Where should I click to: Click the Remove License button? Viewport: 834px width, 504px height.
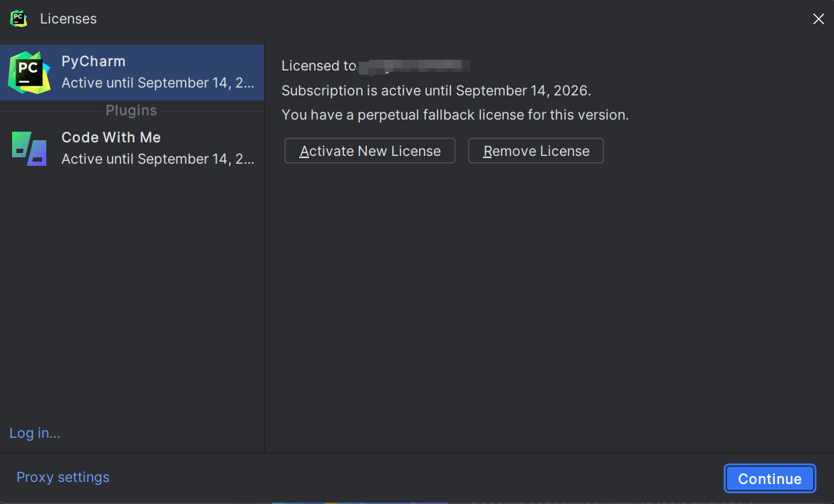point(536,151)
